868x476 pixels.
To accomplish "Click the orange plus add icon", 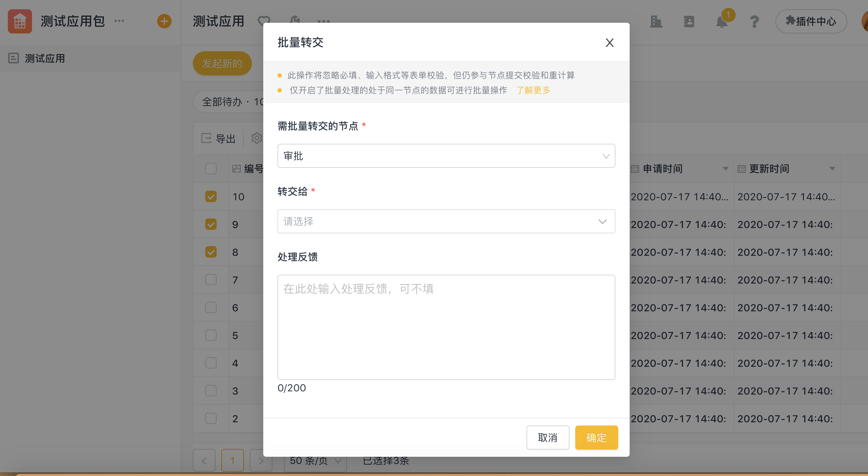I will pos(164,21).
